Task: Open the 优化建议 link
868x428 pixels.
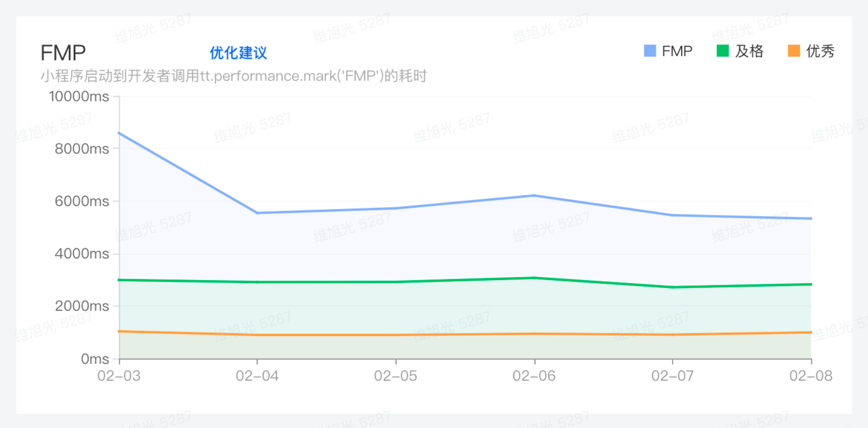Action: [238, 53]
